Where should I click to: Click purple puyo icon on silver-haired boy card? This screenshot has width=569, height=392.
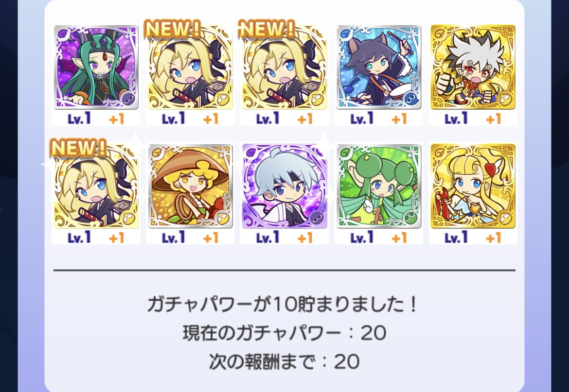tap(317, 218)
